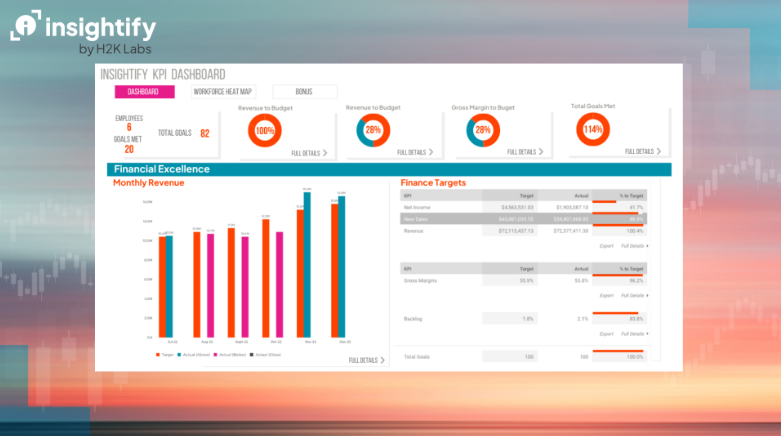Viewport: 783px width, 436px height.
Task: Click the Financial Excellence section header
Action: 389,169
